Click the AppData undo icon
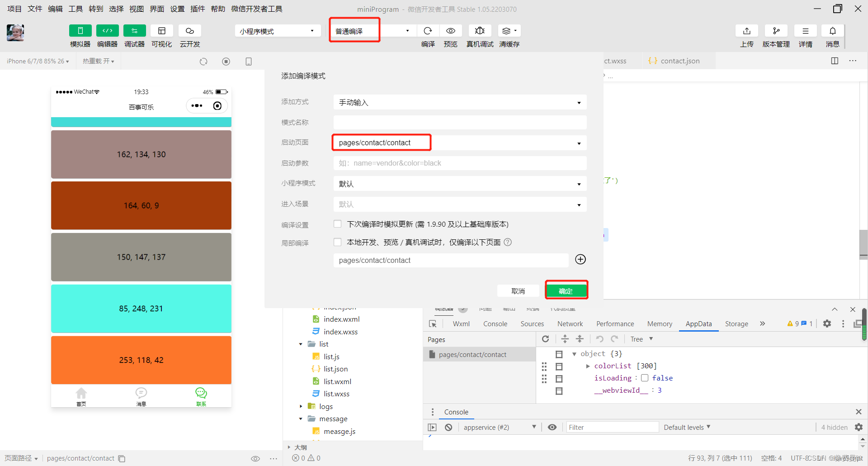The width and height of the screenshot is (868, 466). tap(600, 339)
